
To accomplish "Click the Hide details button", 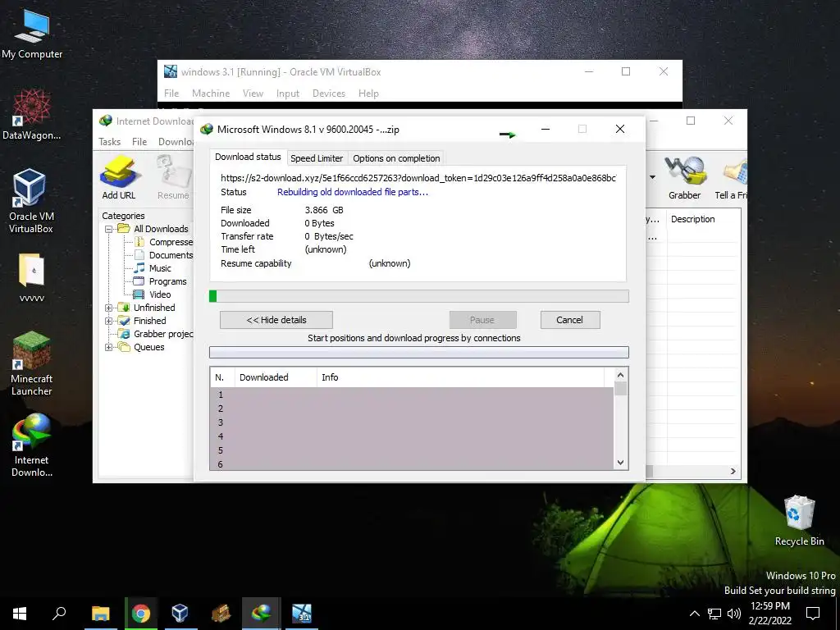I will 276,320.
